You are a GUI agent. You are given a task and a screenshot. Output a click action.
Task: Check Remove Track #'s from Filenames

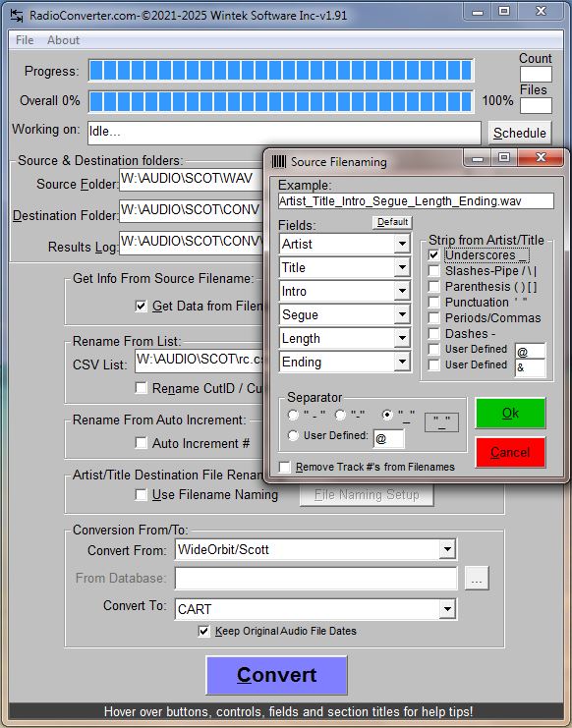pyautogui.click(x=285, y=467)
